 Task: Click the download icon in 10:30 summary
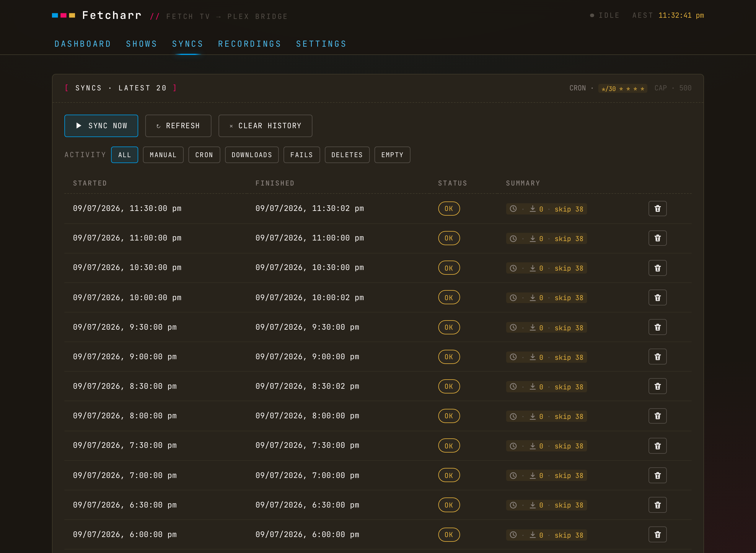(532, 268)
